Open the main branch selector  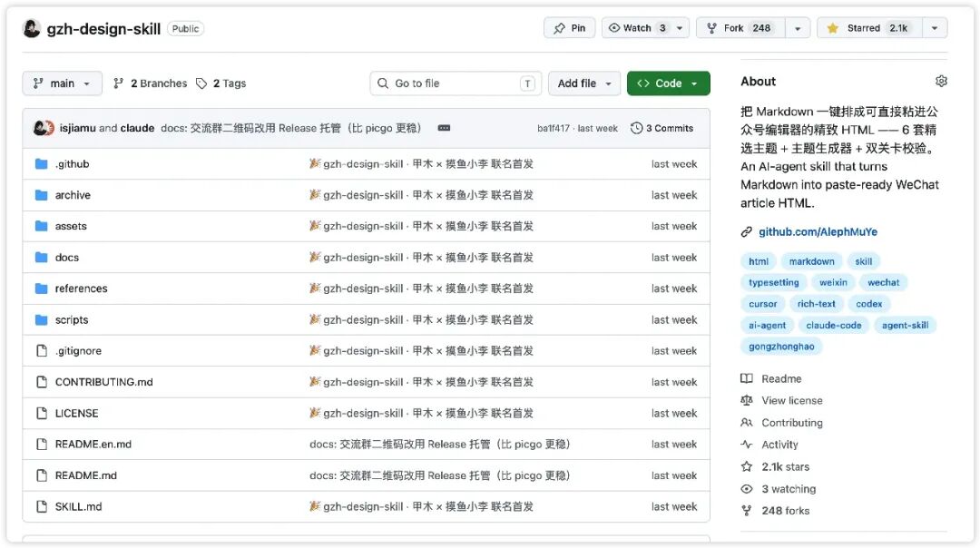62,83
